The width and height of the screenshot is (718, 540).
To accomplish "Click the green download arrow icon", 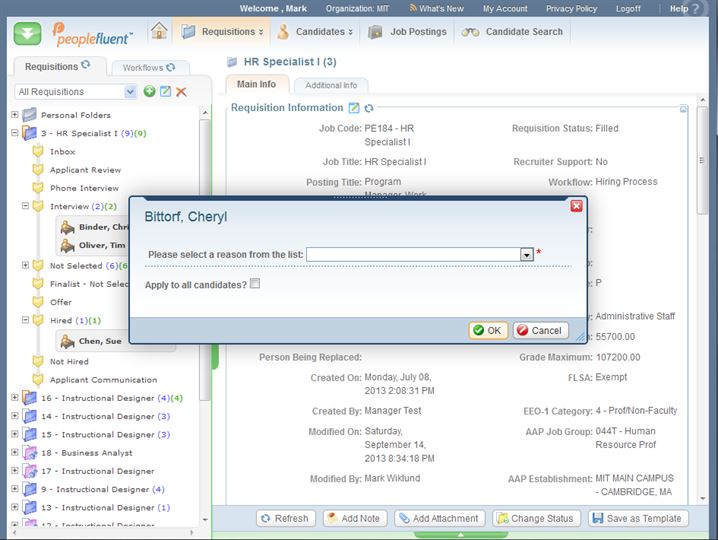I will coord(27,32).
